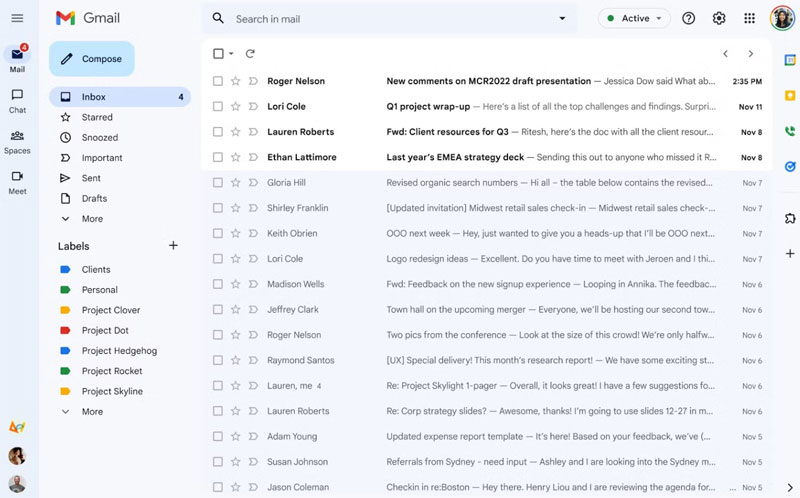Open Tasks in the side panel
This screenshot has width=800, height=498.
(x=790, y=166)
